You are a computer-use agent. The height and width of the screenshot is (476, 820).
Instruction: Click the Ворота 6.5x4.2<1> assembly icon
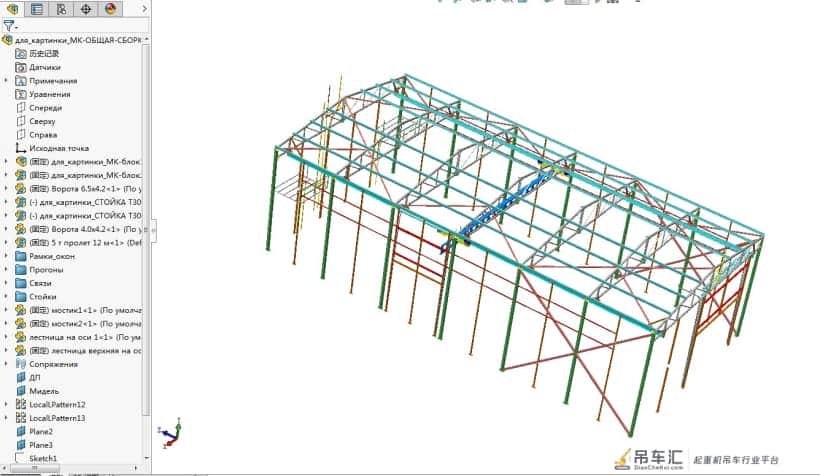tap(21, 188)
